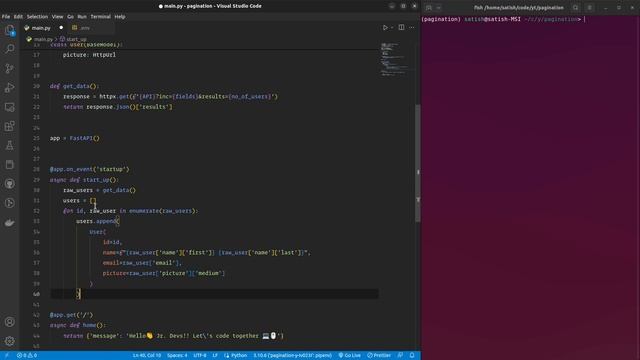Open the Run menu
The image size is (640, 360).
(82, 17)
